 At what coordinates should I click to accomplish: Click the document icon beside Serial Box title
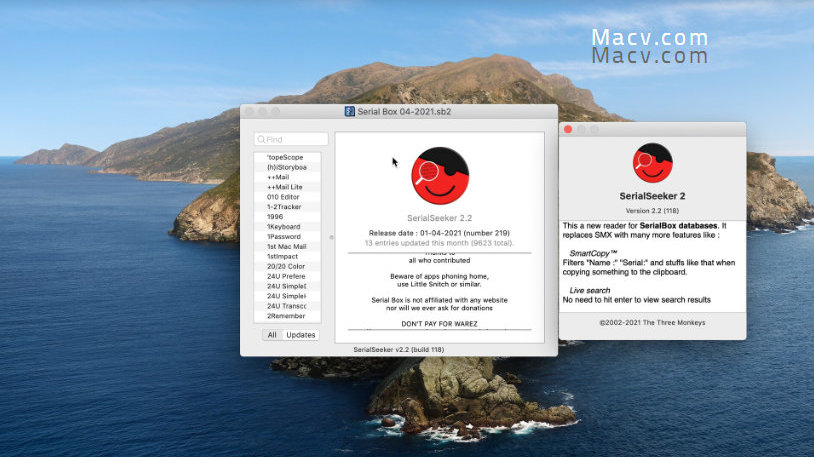(349, 111)
